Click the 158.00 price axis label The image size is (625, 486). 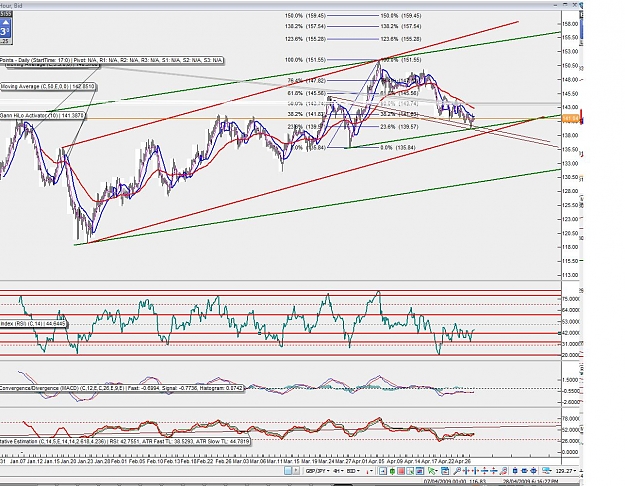click(x=570, y=24)
